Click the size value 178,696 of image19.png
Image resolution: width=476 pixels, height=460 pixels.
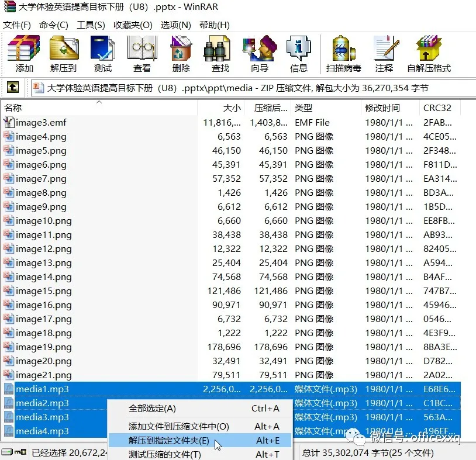click(x=224, y=347)
